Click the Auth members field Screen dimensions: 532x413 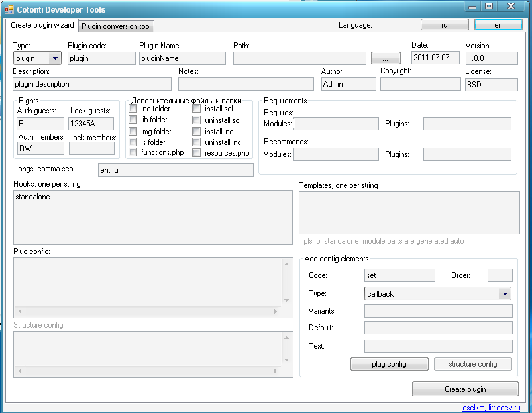point(40,148)
